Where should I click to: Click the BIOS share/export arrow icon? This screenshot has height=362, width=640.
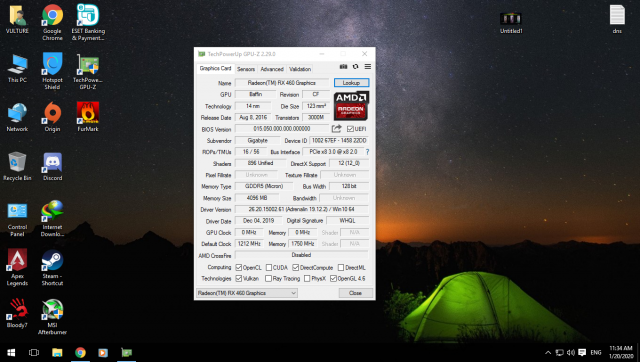click(x=336, y=129)
